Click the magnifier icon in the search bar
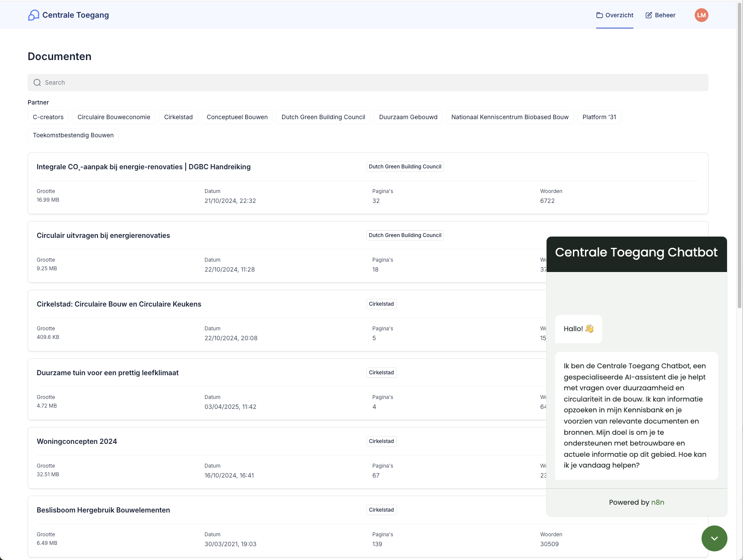The height and width of the screenshot is (560, 743). [x=37, y=82]
